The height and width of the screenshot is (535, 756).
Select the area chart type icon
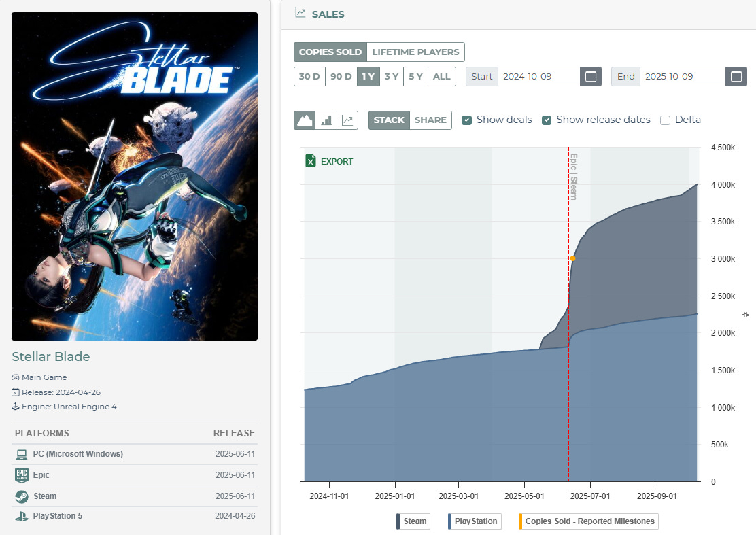tap(305, 120)
